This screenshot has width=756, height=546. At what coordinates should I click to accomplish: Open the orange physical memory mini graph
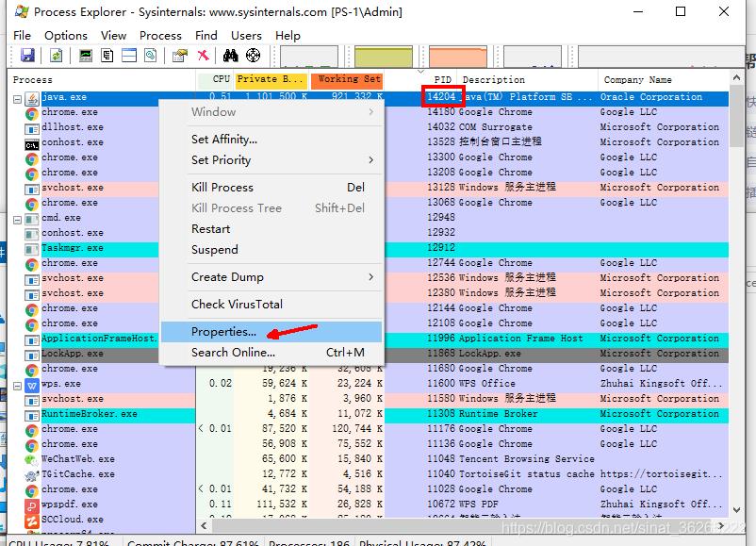[458, 57]
